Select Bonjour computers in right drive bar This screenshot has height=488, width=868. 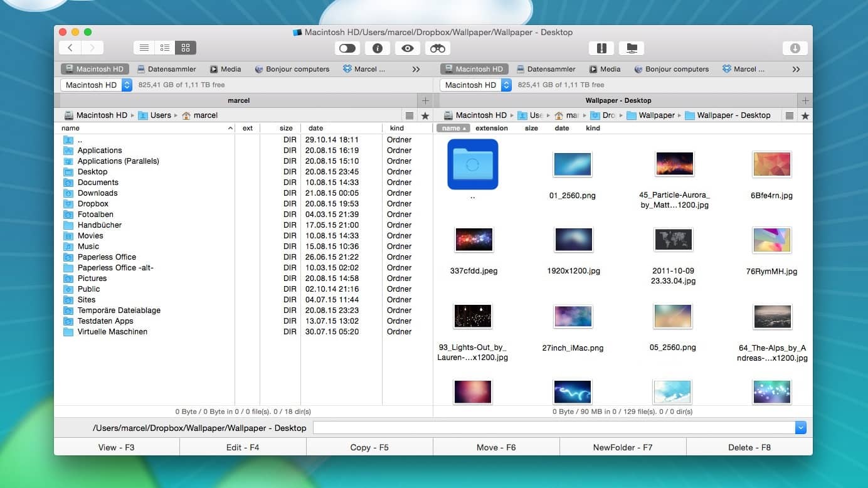pyautogui.click(x=671, y=69)
